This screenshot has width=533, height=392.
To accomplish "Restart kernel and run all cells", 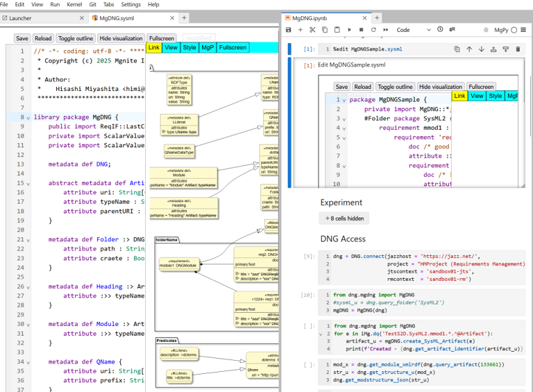I will pos(386,30).
